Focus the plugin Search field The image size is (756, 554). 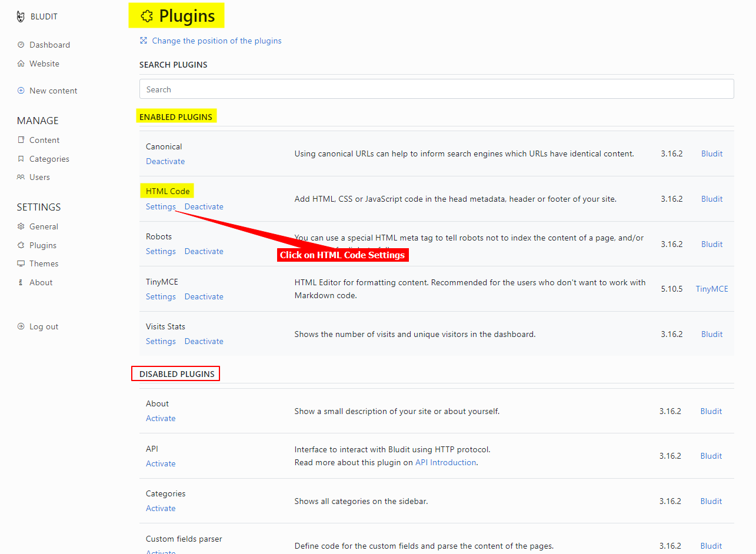tap(436, 89)
